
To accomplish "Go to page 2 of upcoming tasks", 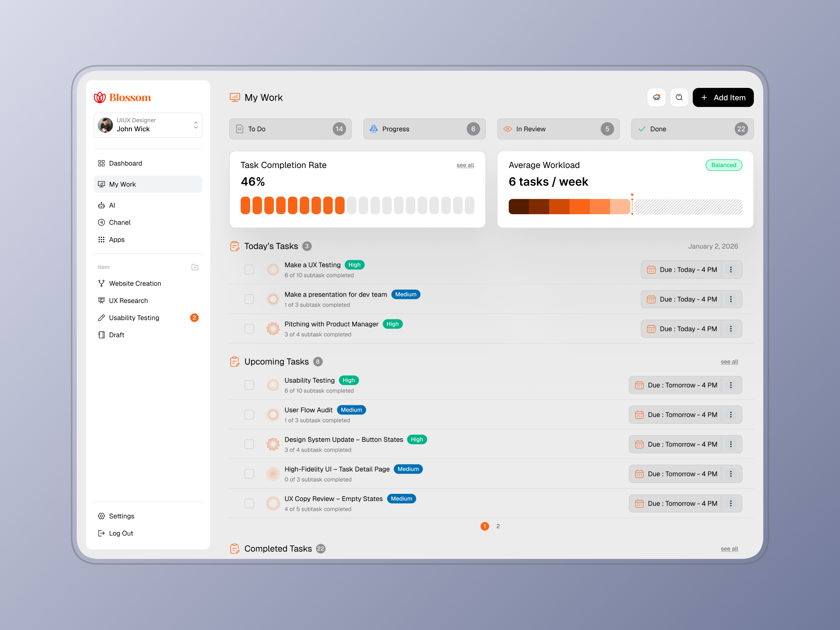I will click(498, 526).
